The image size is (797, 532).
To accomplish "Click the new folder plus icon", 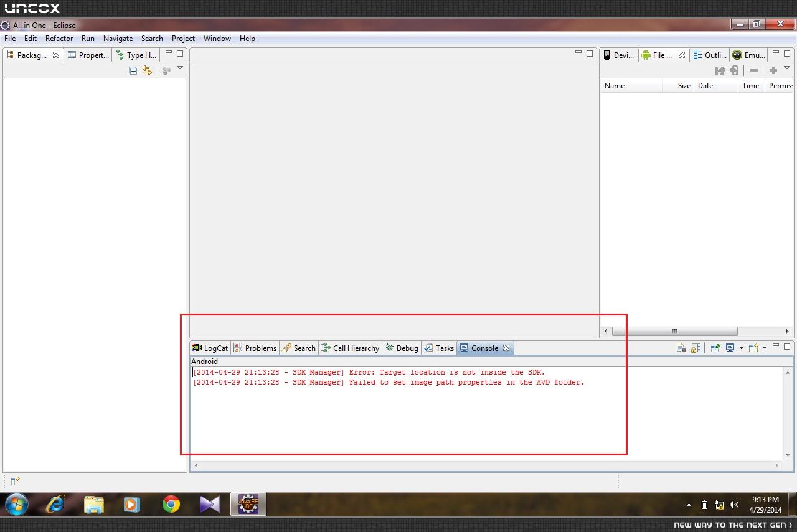I will pyautogui.click(x=773, y=71).
